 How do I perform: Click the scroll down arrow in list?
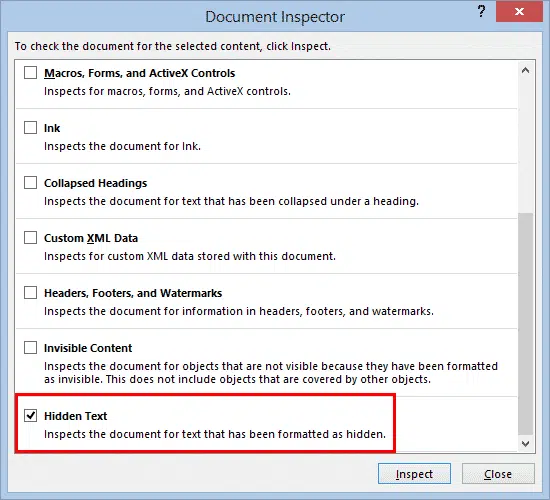(x=525, y=444)
